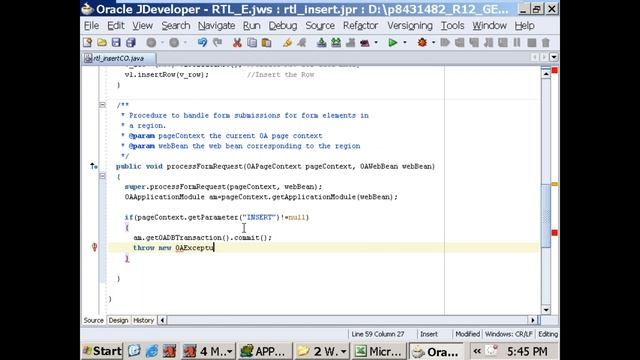640x360 pixels.
Task: Click the New file toolbar icon
Action: click(x=87, y=42)
